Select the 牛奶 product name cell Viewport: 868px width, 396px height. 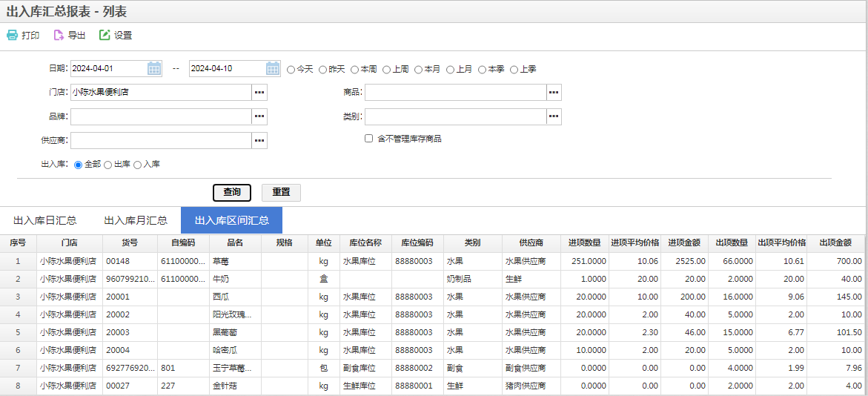235,279
